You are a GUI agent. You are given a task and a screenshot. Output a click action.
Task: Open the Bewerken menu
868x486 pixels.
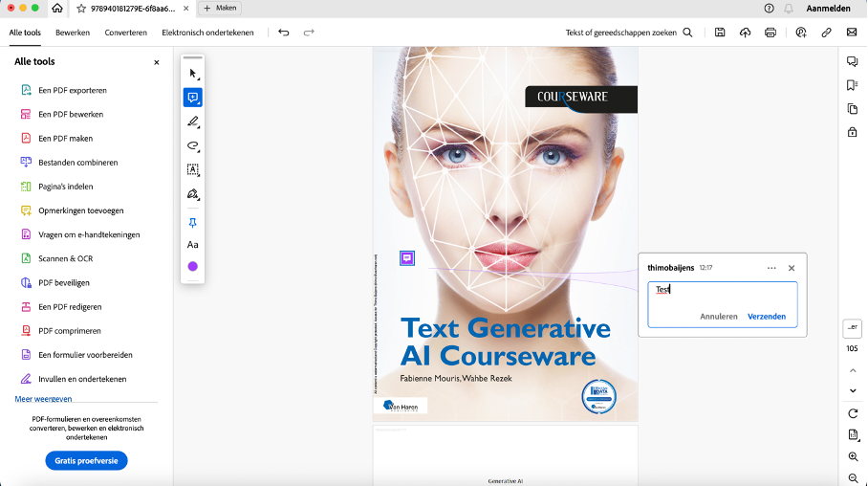tap(73, 33)
